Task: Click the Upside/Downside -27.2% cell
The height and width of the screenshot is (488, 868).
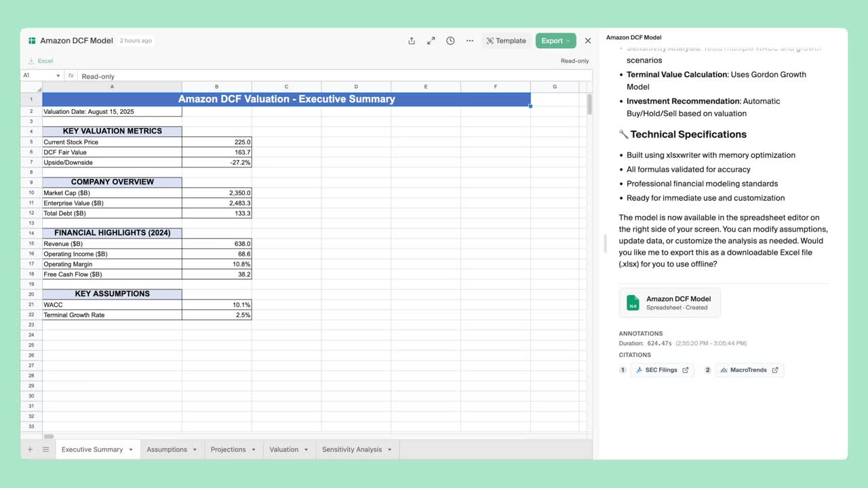Action: 216,163
